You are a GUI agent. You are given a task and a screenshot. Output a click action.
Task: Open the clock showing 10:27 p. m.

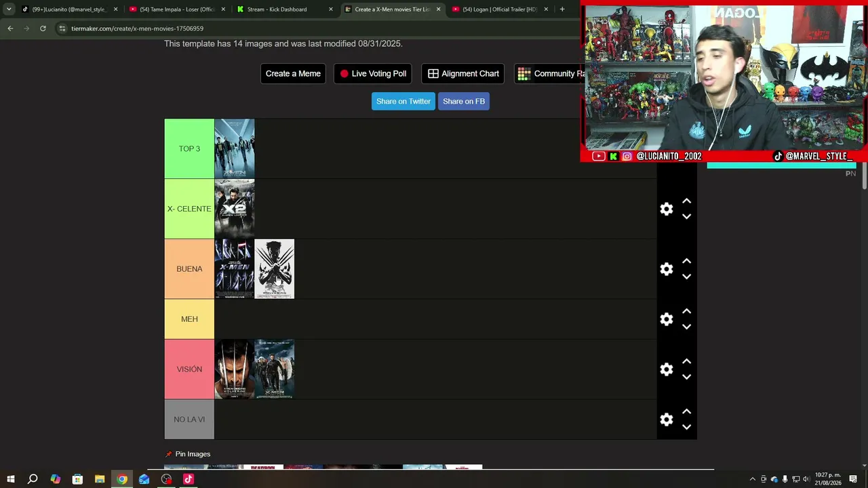point(828,479)
